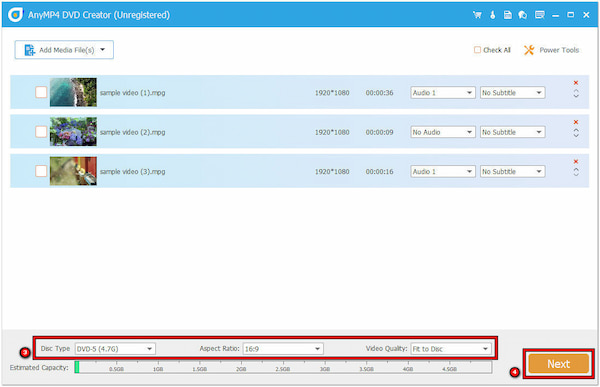Select checkbox for sample video (1).mpg

41,92
